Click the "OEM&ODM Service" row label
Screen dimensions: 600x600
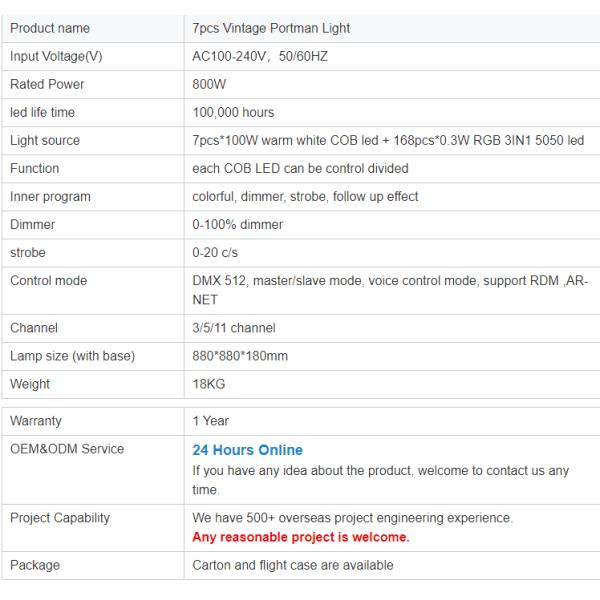pos(67,449)
